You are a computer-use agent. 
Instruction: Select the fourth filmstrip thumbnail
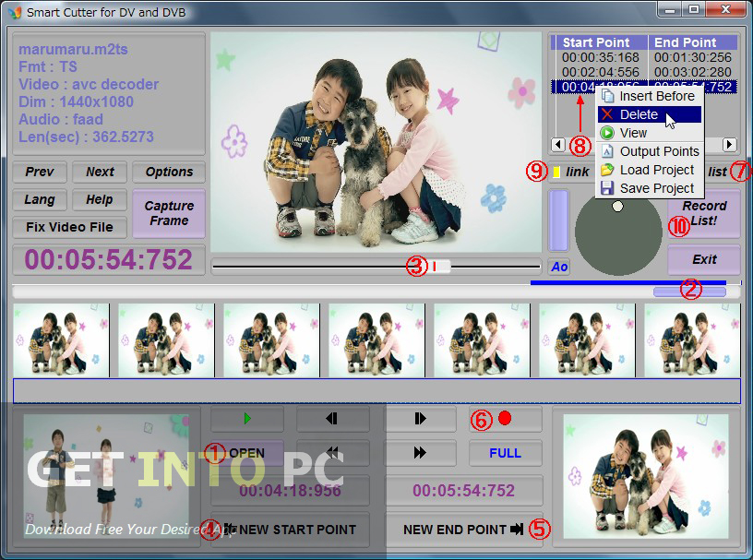tap(376, 340)
